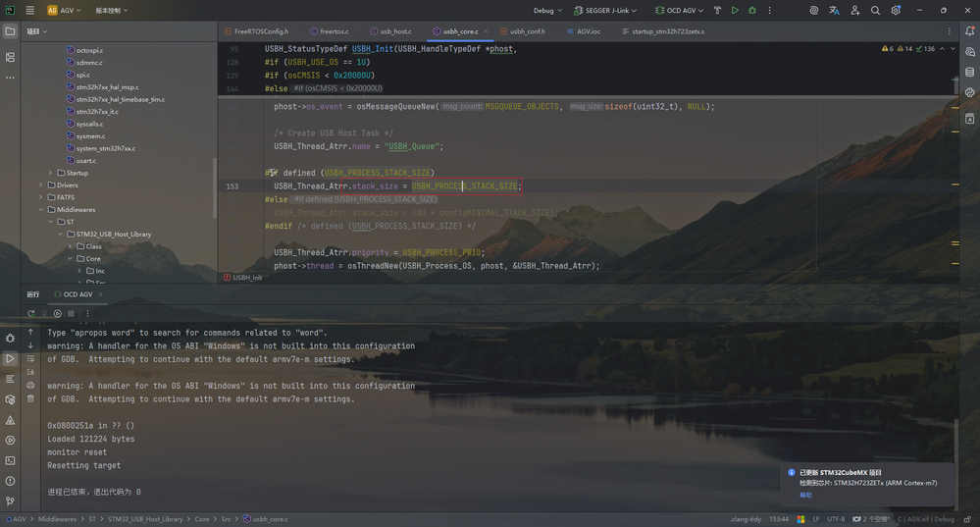Open stm32h7xx_it.c in project tree
This screenshot has height=527, width=980.
point(97,112)
